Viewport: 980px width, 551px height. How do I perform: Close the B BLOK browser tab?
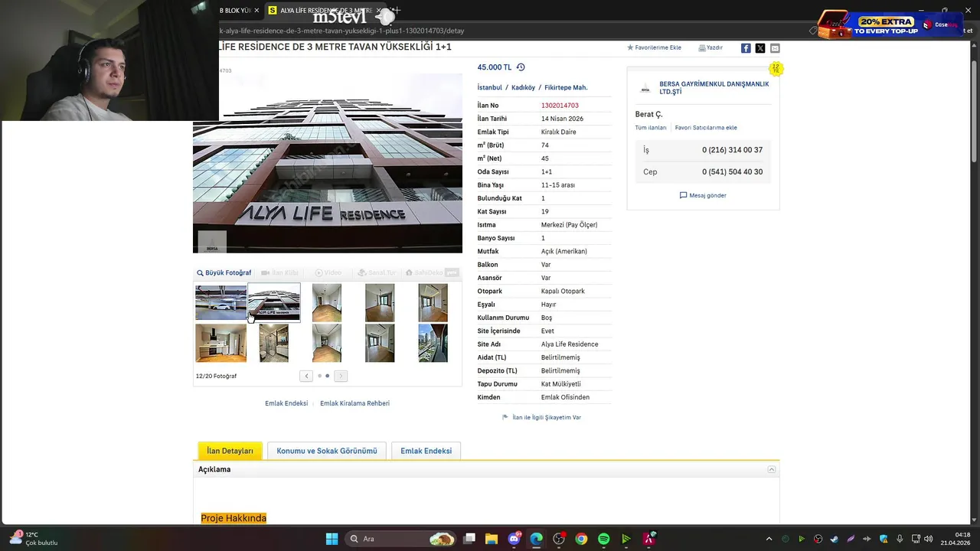click(x=256, y=11)
